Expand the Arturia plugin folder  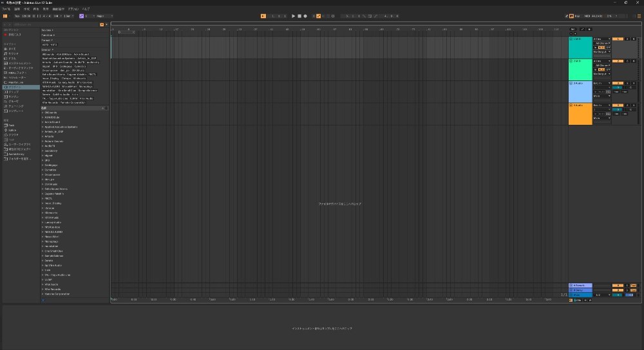(x=43, y=136)
